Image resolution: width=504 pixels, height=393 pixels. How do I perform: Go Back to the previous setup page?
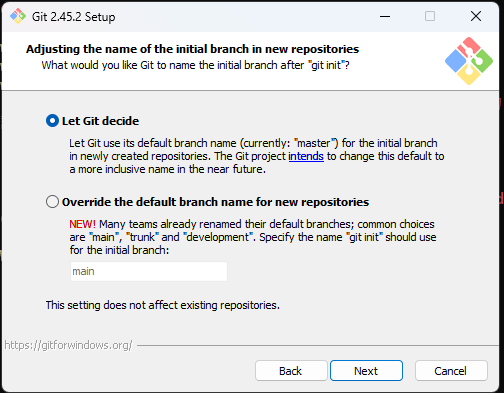click(x=291, y=371)
